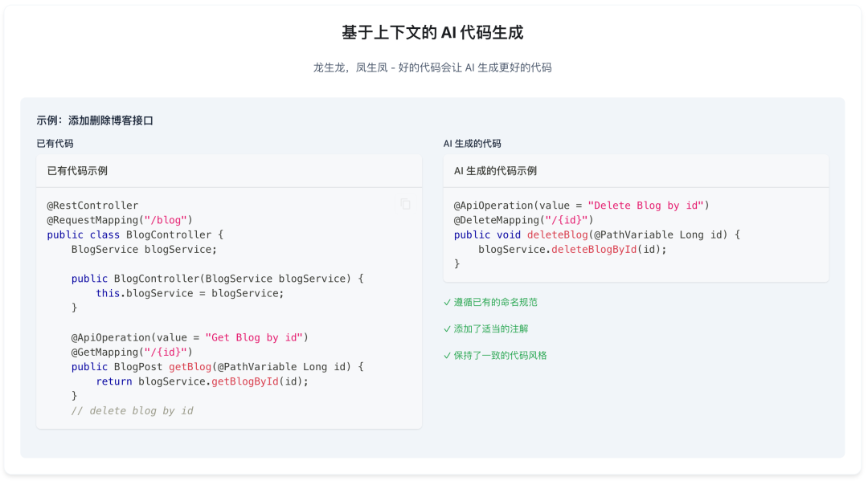Screen dimensions: 868x481
Task: Click the 示例：添加删除博客接口 heading
Action: point(95,120)
